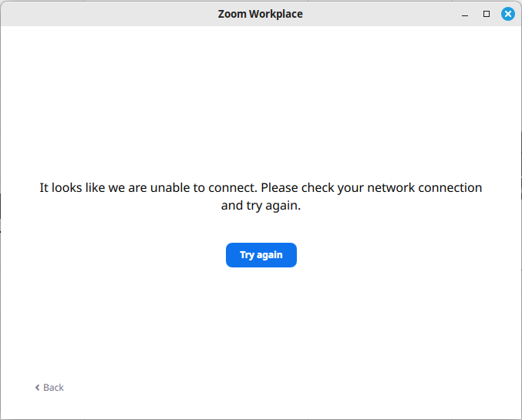Minimize the Zoom Workplace window

[465, 15]
